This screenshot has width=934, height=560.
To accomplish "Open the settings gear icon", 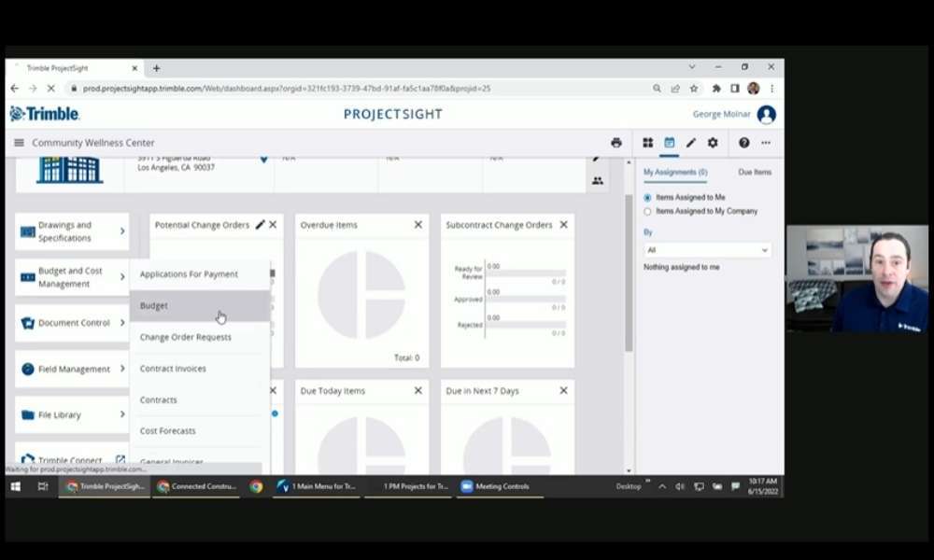I will point(713,143).
